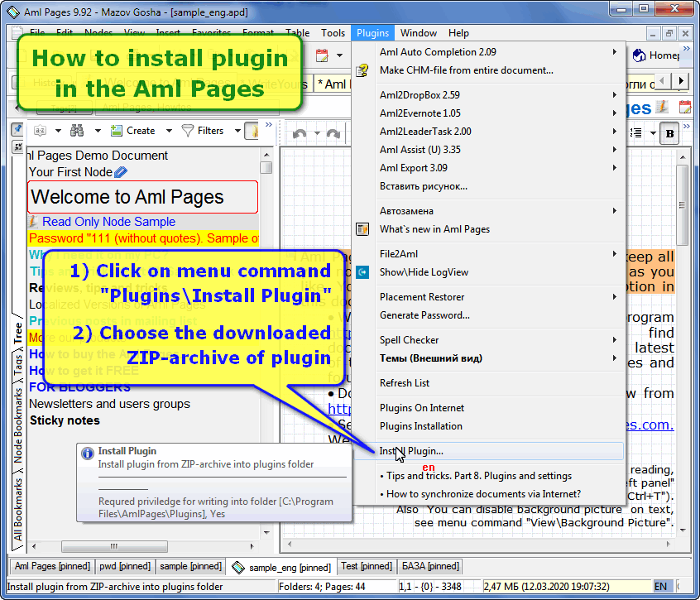Click the undo arrow in editor toolbar
700x600 pixels.
pyautogui.click(x=300, y=133)
